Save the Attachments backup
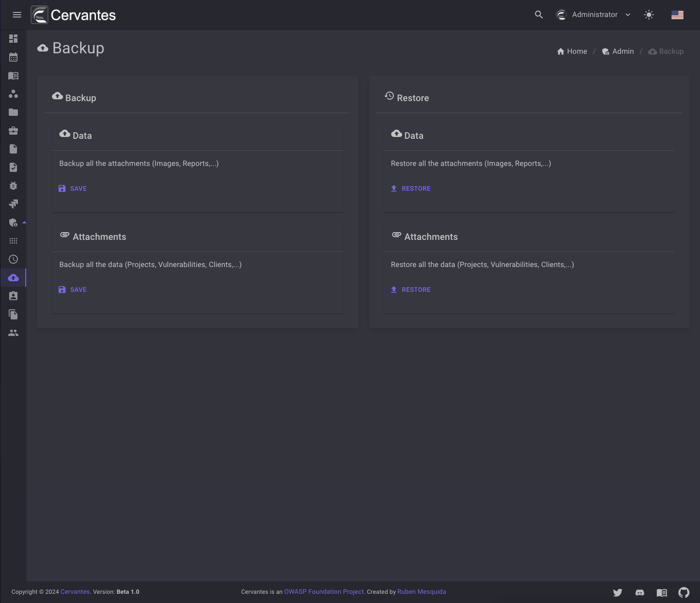 click(73, 290)
